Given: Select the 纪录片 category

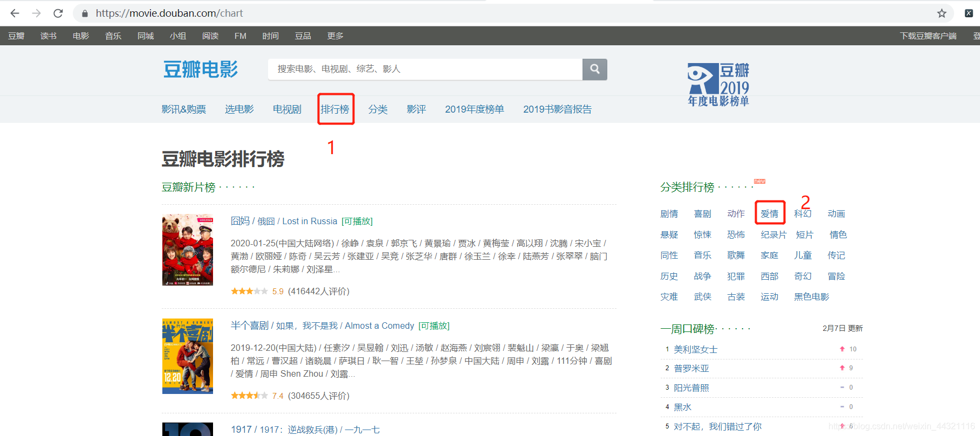Looking at the screenshot, I should pos(774,235).
